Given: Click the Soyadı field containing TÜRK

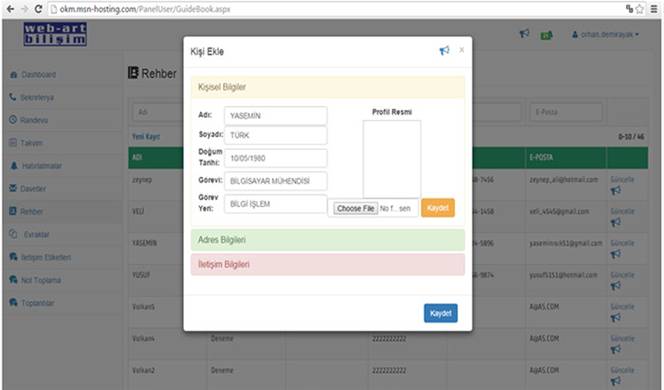Looking at the screenshot, I should [x=276, y=136].
